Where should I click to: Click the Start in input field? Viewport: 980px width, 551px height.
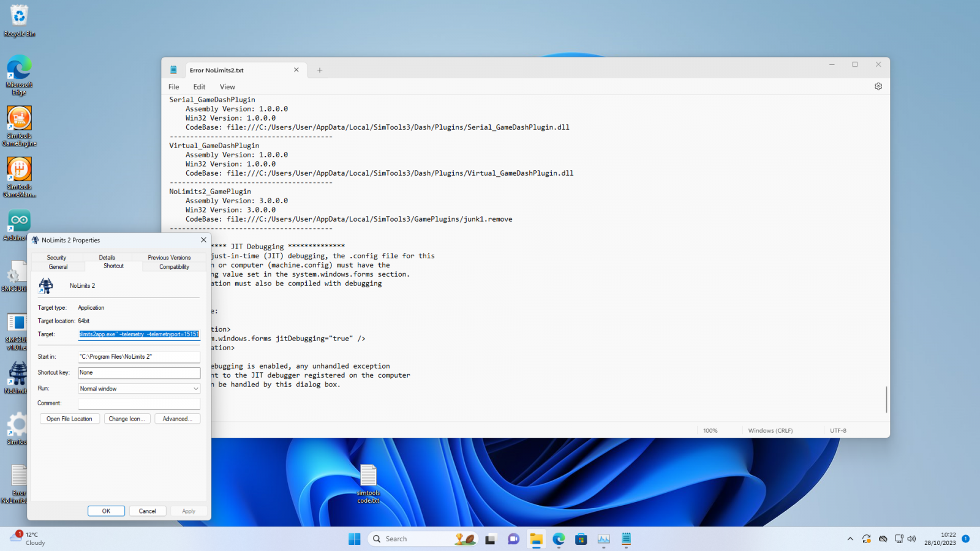click(139, 357)
